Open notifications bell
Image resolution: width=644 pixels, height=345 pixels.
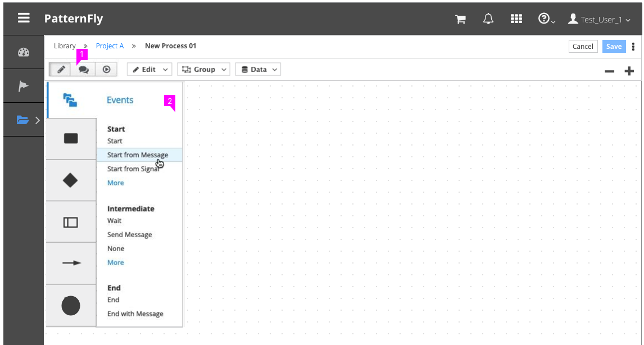[488, 19]
